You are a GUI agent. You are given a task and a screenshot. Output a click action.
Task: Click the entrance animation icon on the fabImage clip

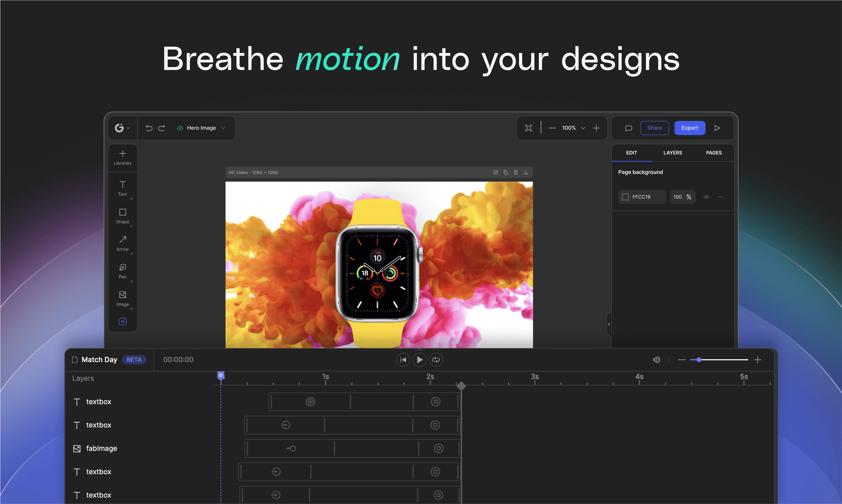291,448
